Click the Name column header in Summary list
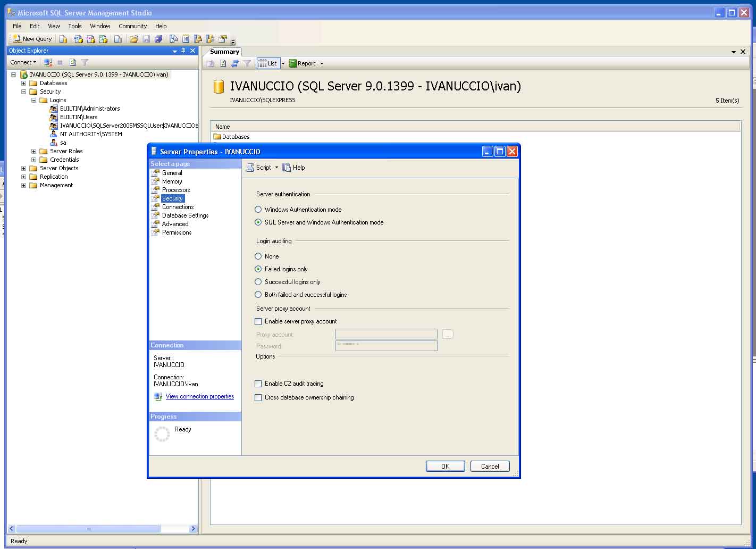This screenshot has width=756, height=549. click(x=475, y=127)
